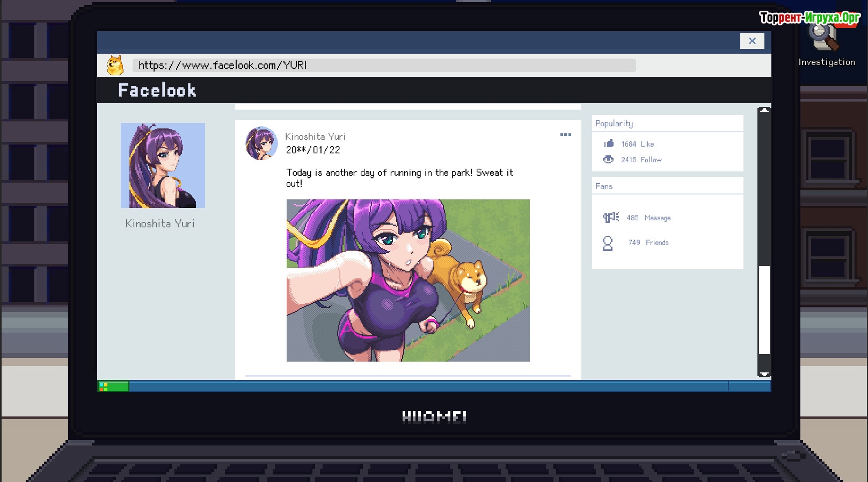Click the doge browser icon
The width and height of the screenshot is (868, 482).
pyautogui.click(x=115, y=66)
